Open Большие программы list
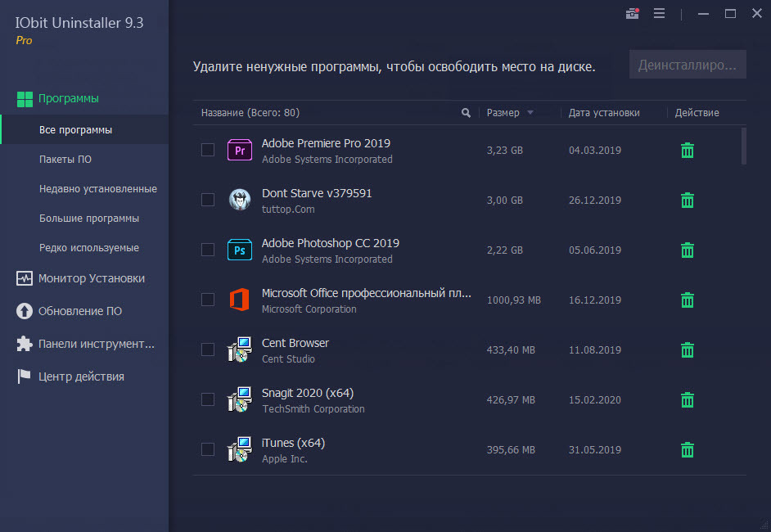Screen dimensions: 771x532 (x=89, y=219)
